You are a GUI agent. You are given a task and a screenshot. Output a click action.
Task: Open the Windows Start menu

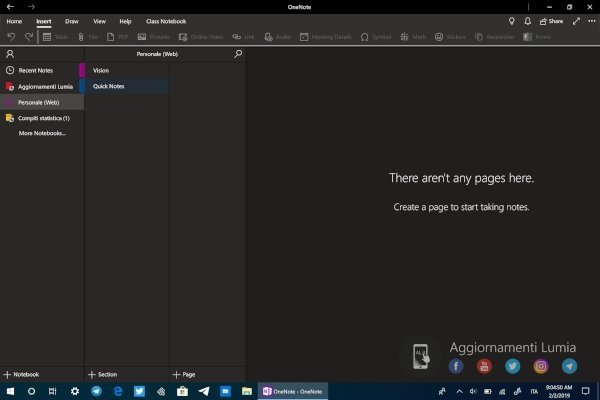(10, 391)
